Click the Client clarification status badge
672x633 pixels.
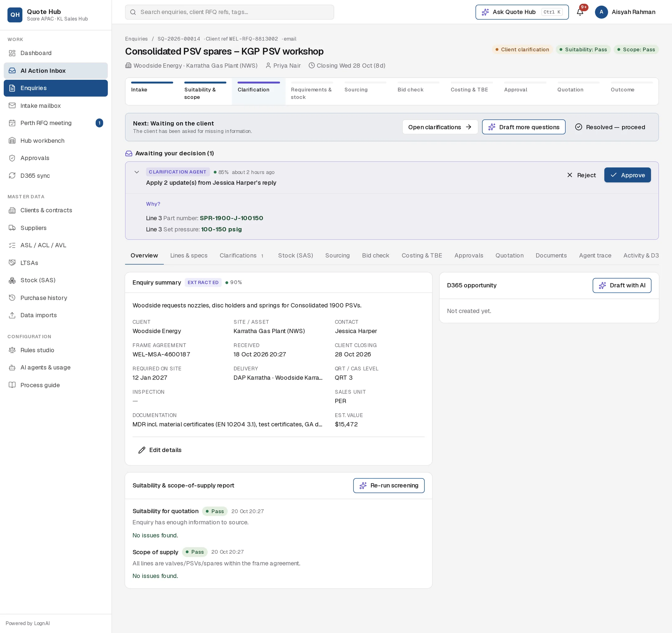(x=522, y=50)
